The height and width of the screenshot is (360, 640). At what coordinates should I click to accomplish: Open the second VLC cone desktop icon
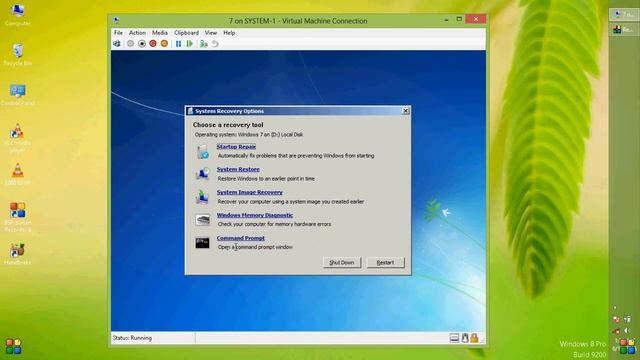18,174
